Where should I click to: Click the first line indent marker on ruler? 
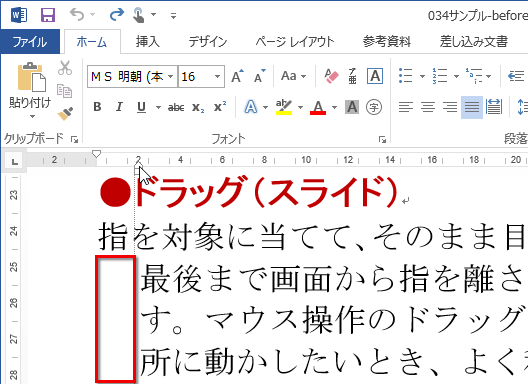(97, 154)
